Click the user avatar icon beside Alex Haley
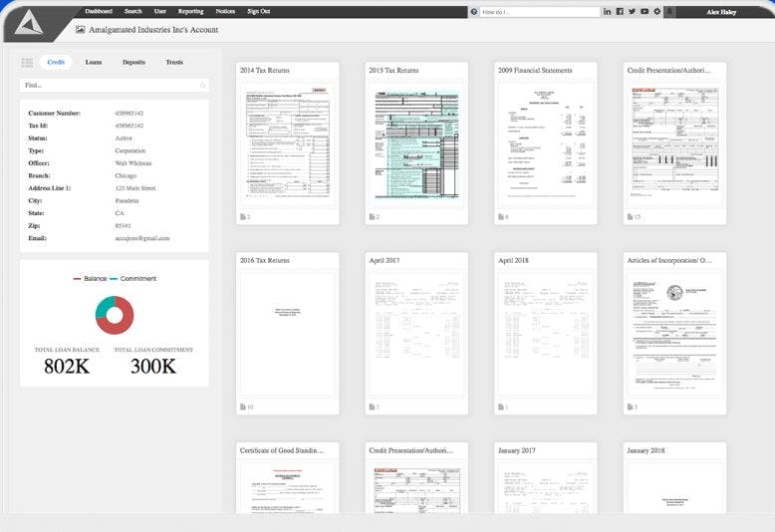 [669, 11]
